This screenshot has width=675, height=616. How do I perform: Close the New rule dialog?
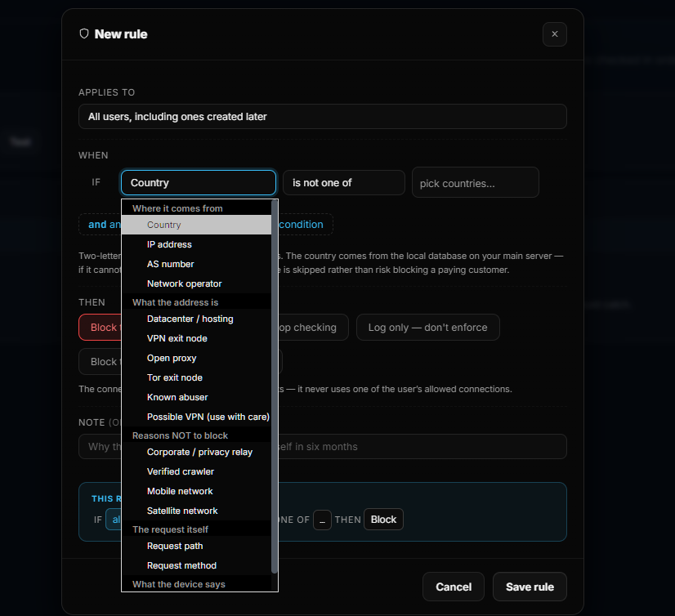point(554,34)
